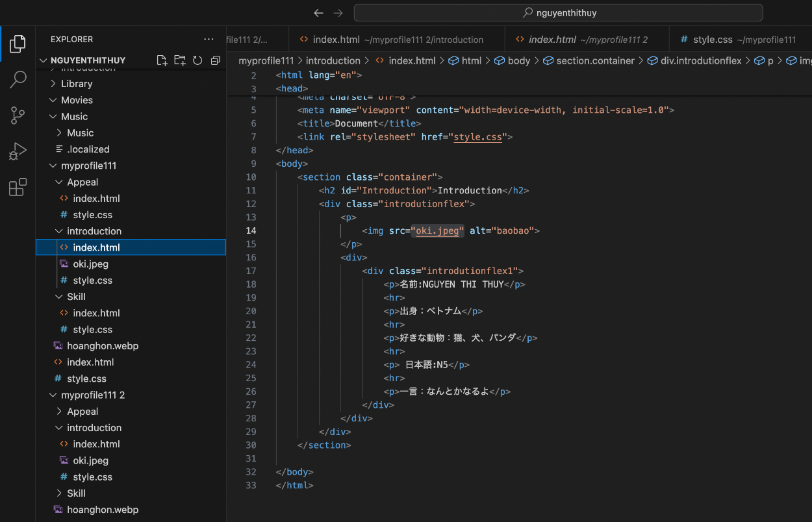Open Explorer more actions ellipsis menu
Screen dimensions: 812x522
(209, 40)
